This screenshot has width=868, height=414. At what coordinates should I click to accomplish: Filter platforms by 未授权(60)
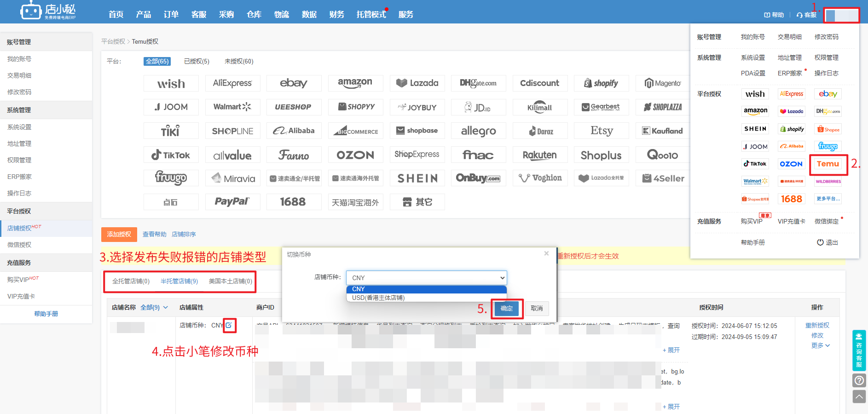click(239, 61)
